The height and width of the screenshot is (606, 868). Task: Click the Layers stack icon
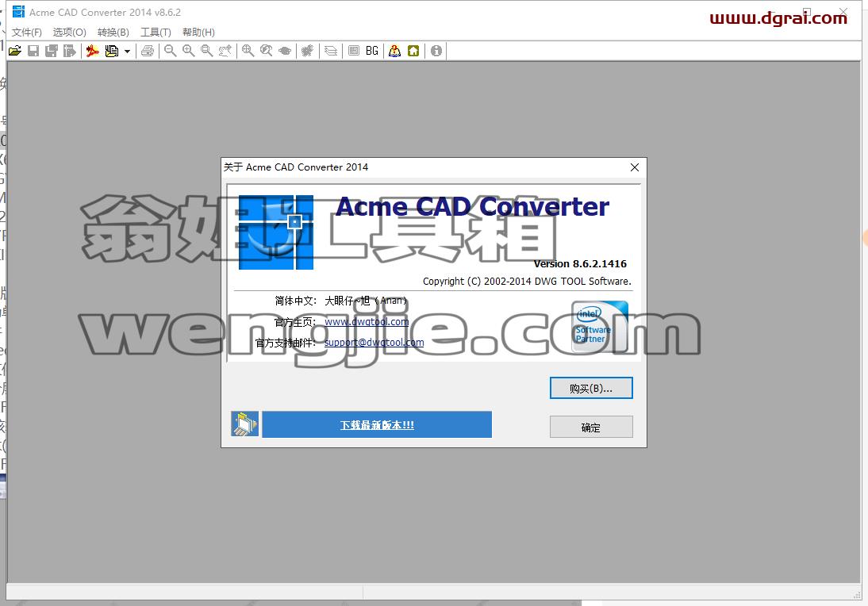[331, 51]
